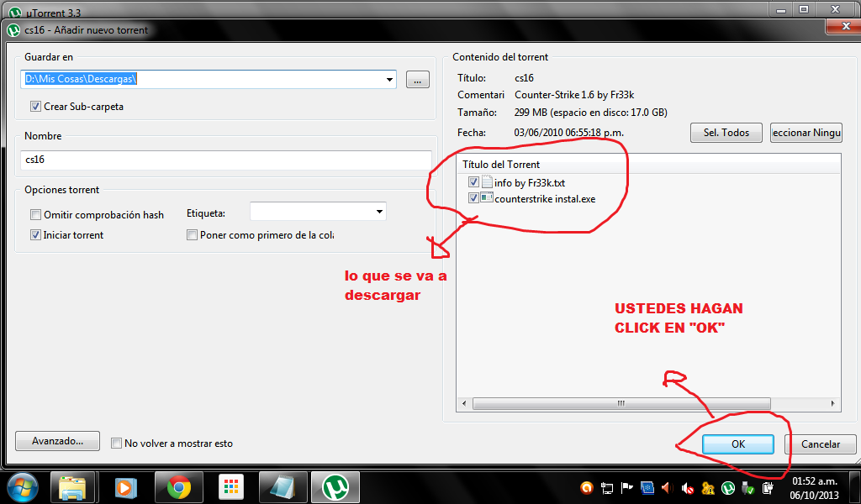The image size is (861, 504).
Task: Select the counterstrike instal.exe file name
Action: (x=545, y=199)
